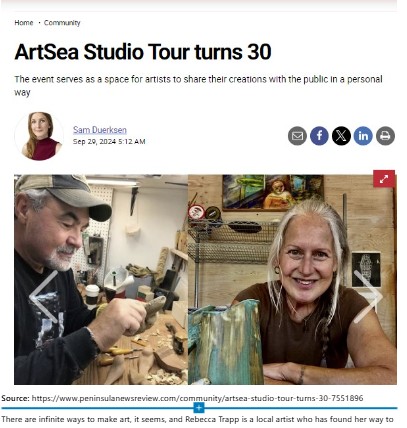The height and width of the screenshot is (428, 407).
Task: Share article on X
Action: coord(341,136)
